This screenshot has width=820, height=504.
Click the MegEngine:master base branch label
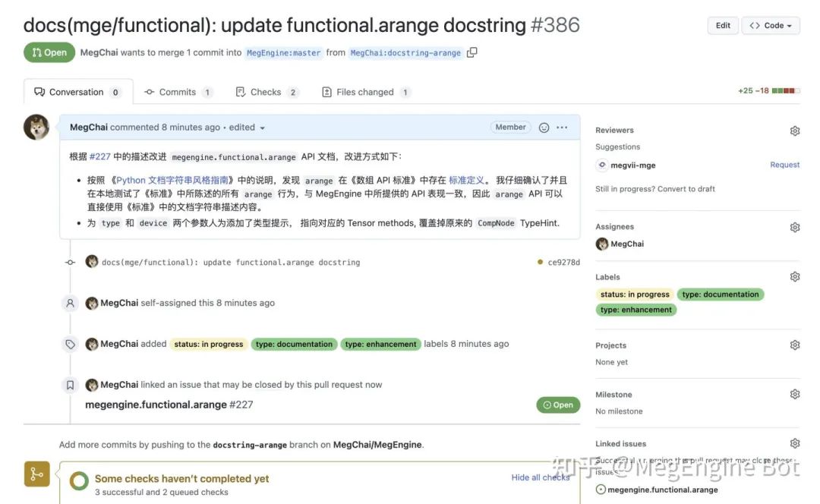point(283,53)
